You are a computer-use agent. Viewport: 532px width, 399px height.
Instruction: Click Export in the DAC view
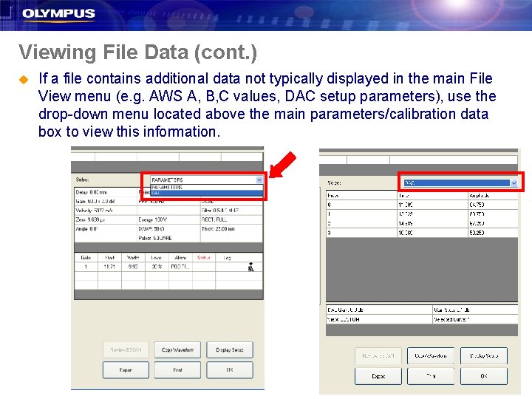coord(378,376)
